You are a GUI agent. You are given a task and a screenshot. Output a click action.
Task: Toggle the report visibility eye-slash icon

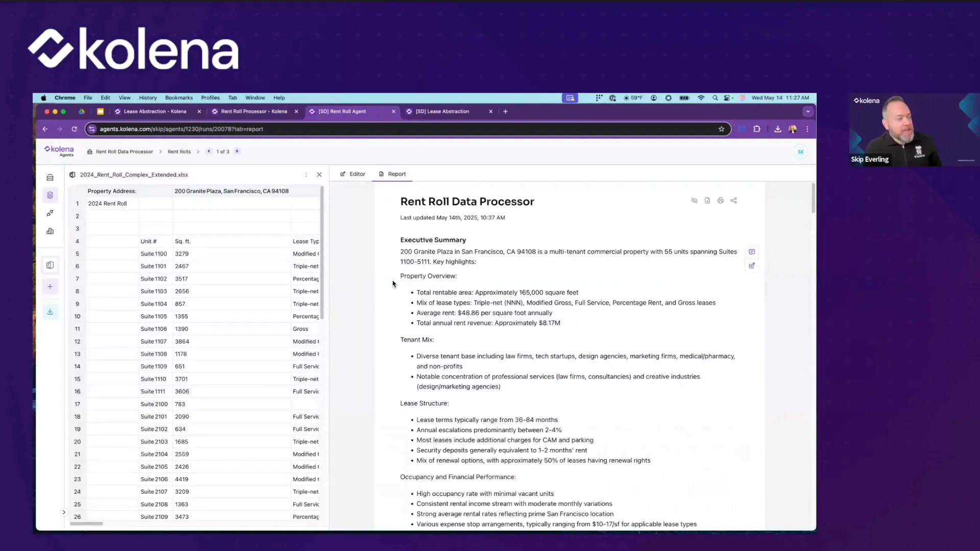694,201
